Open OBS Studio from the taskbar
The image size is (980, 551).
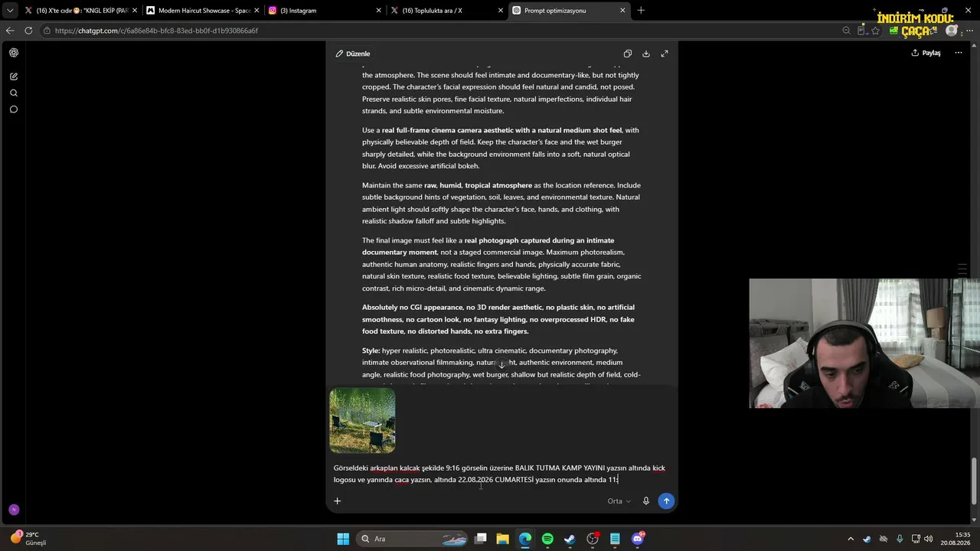[x=593, y=539]
